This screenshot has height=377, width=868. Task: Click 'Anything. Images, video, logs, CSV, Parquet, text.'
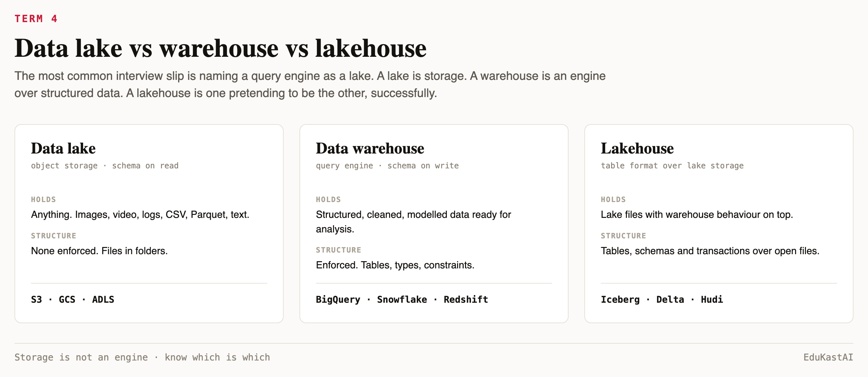click(x=140, y=215)
